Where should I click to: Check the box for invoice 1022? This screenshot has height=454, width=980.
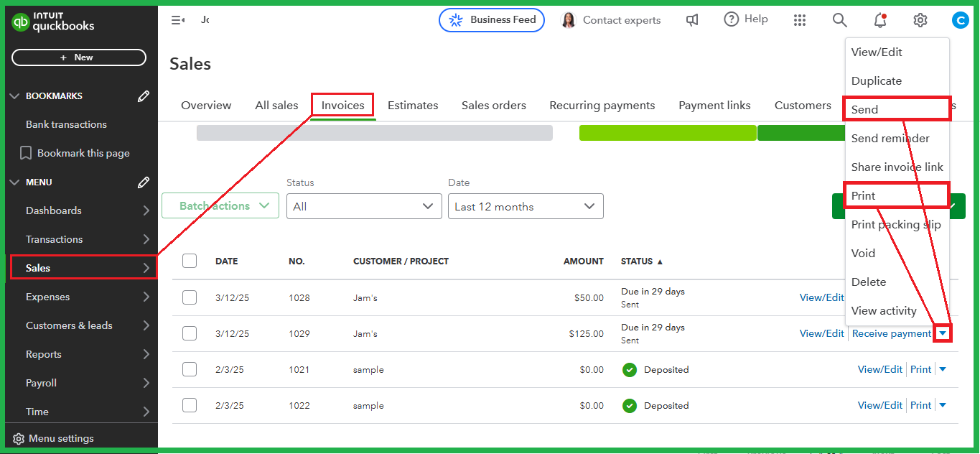[190, 405]
